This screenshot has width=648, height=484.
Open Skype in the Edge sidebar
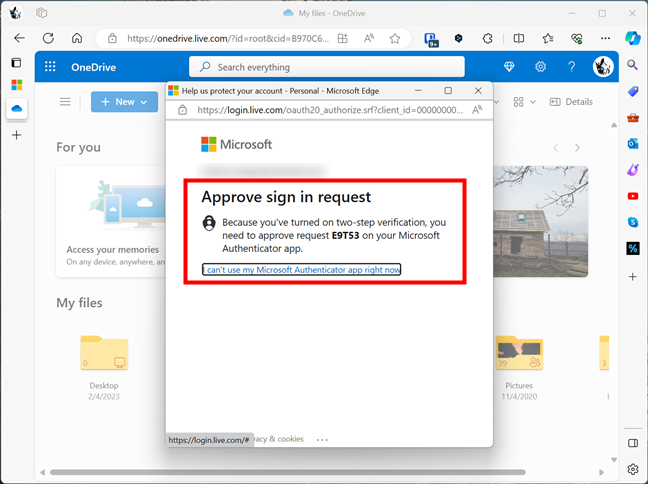coord(633,222)
